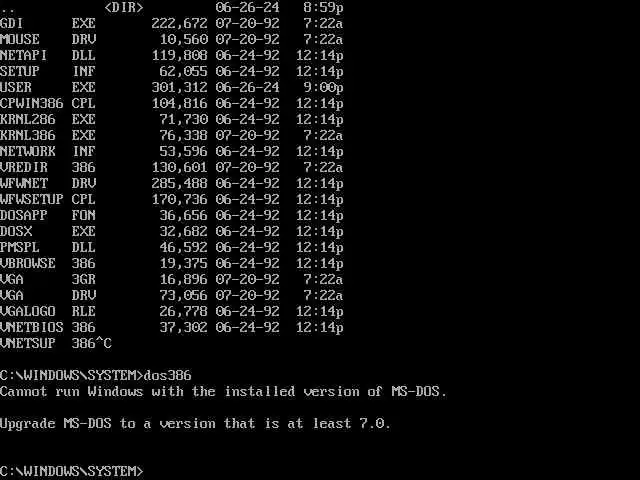Click the WFWNET DRV listing
Viewport: 640px width, 480px height.
coord(171,183)
